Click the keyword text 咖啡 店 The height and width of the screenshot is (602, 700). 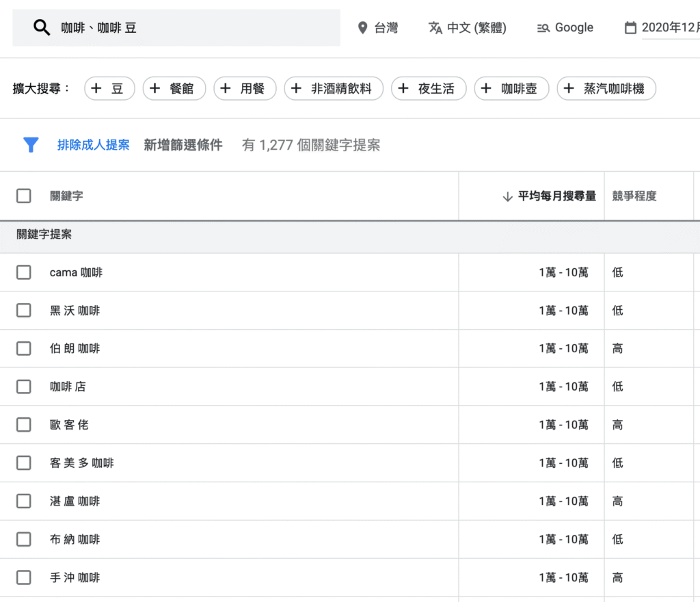pyautogui.click(x=68, y=387)
